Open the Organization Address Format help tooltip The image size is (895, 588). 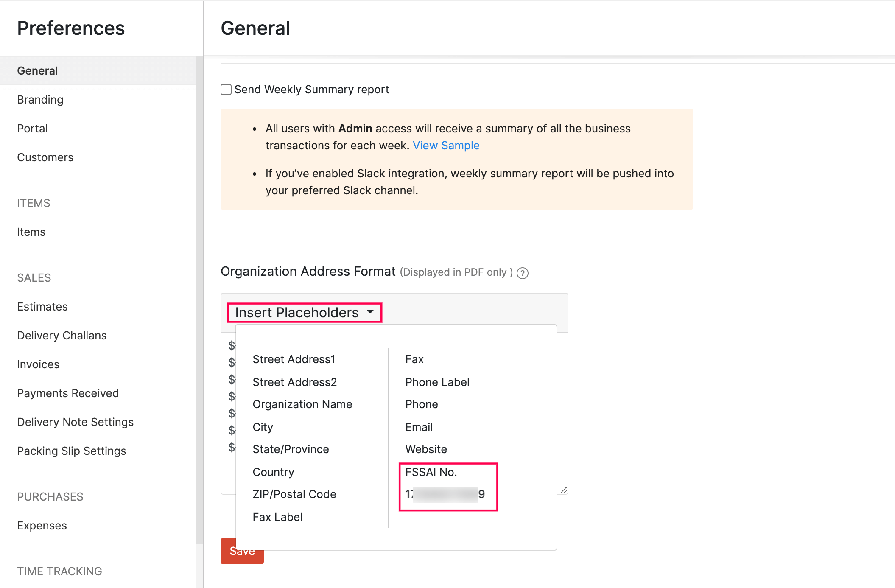(523, 273)
